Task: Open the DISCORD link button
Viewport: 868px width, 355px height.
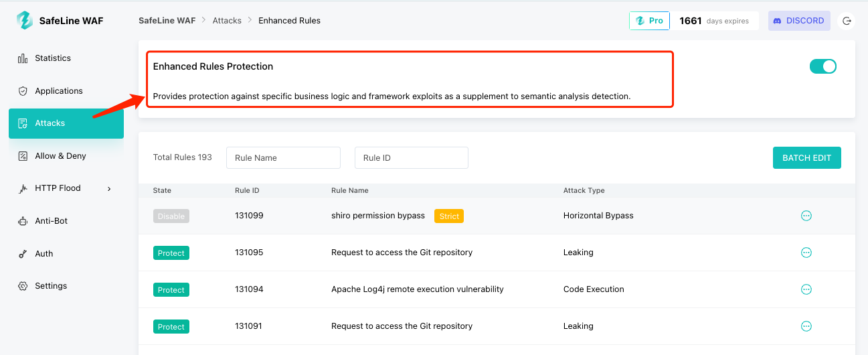Action: click(x=798, y=21)
